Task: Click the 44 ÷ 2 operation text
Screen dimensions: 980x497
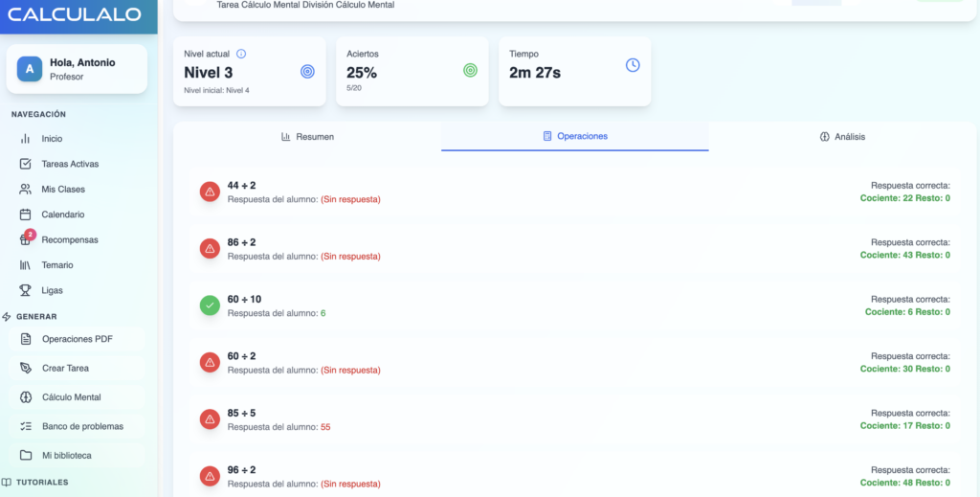Action: click(241, 185)
